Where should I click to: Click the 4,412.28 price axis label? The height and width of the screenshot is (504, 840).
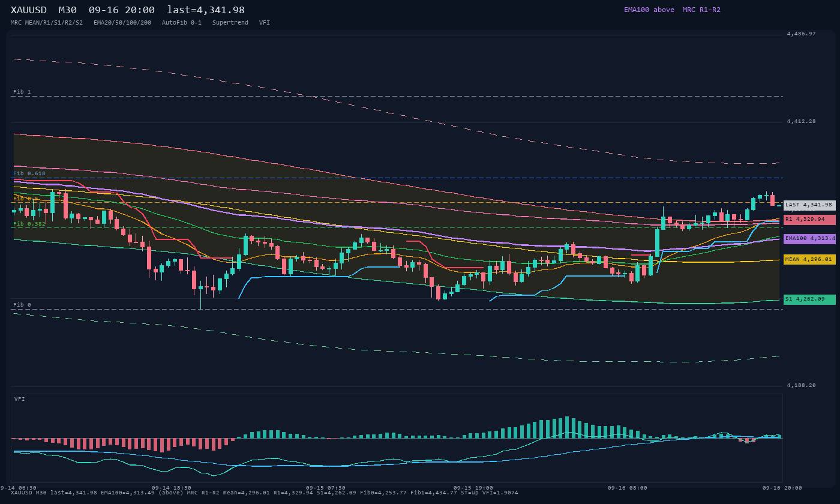click(x=802, y=122)
